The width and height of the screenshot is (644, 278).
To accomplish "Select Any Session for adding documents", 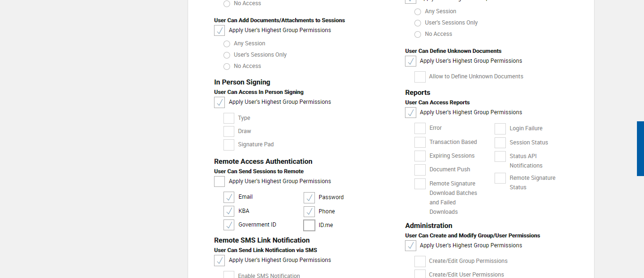I will 227,44.
